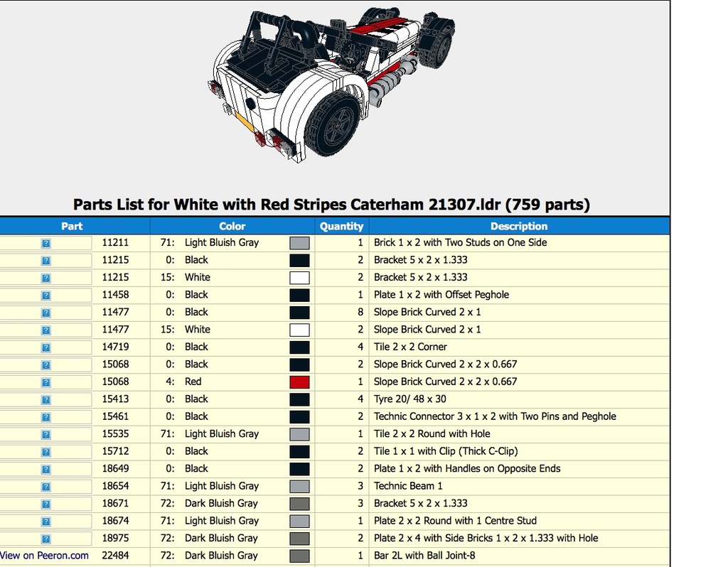Click the question-mark icon in Black 15068 row

pyautogui.click(x=46, y=365)
